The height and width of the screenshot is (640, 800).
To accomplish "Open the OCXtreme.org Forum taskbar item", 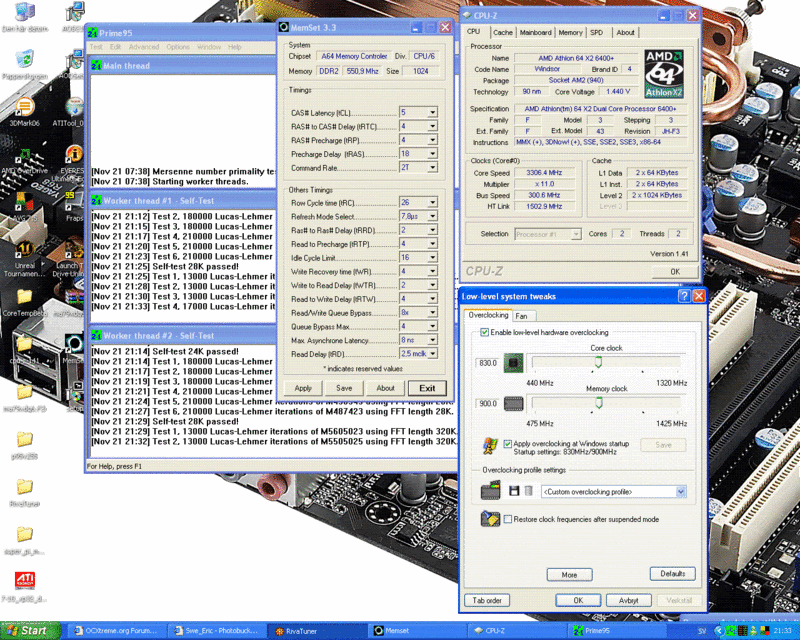I will (x=117, y=631).
